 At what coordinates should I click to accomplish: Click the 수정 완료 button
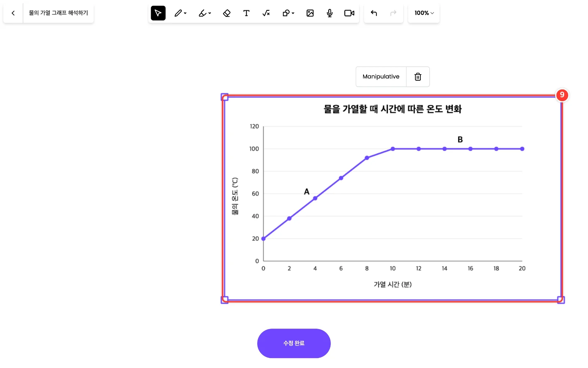(x=294, y=343)
